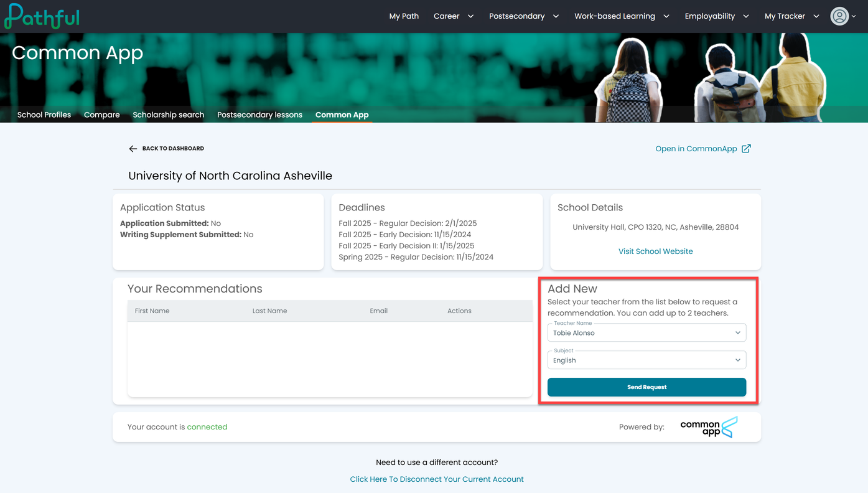This screenshot has width=868, height=493.
Task: Click the Powered by label
Action: pyautogui.click(x=642, y=427)
